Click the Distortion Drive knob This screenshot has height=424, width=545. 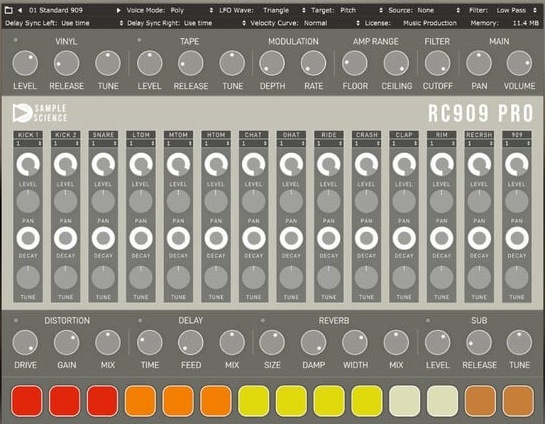(25, 343)
